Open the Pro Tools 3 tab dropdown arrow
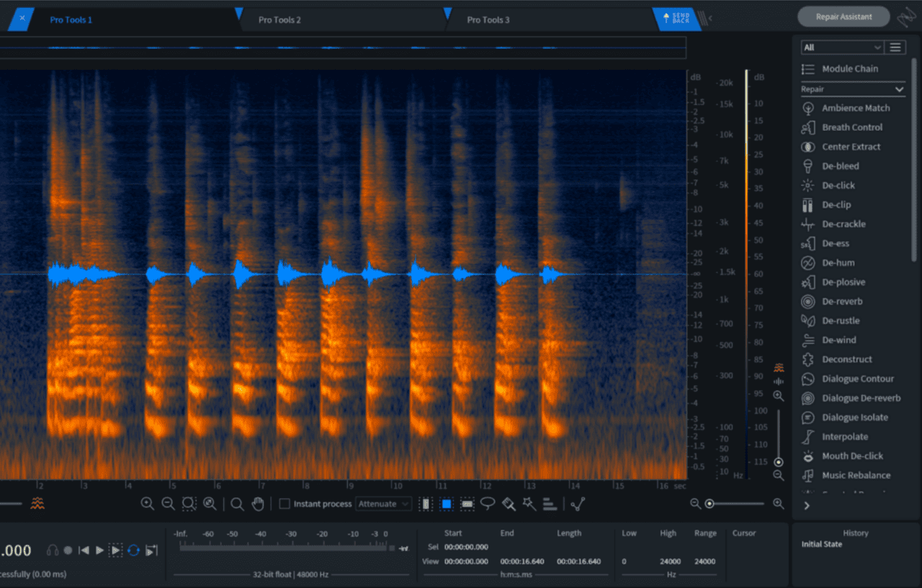The width and height of the screenshot is (922, 588). pyautogui.click(x=447, y=12)
